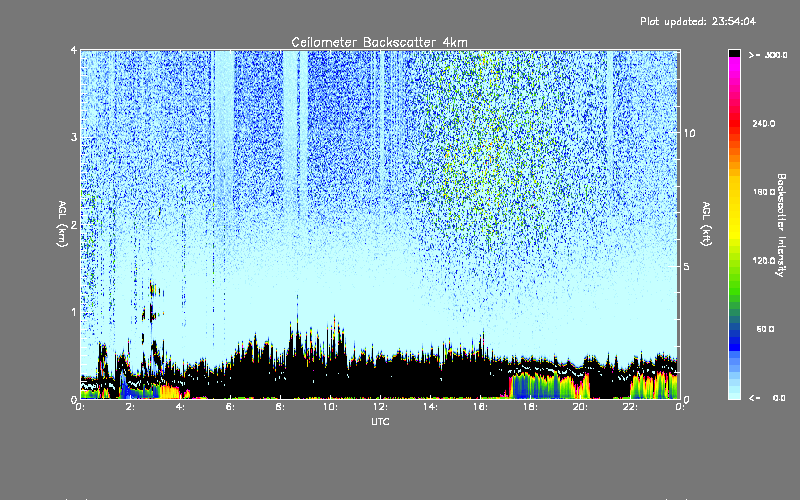Click the '240.0' colorbar tick label

point(764,123)
